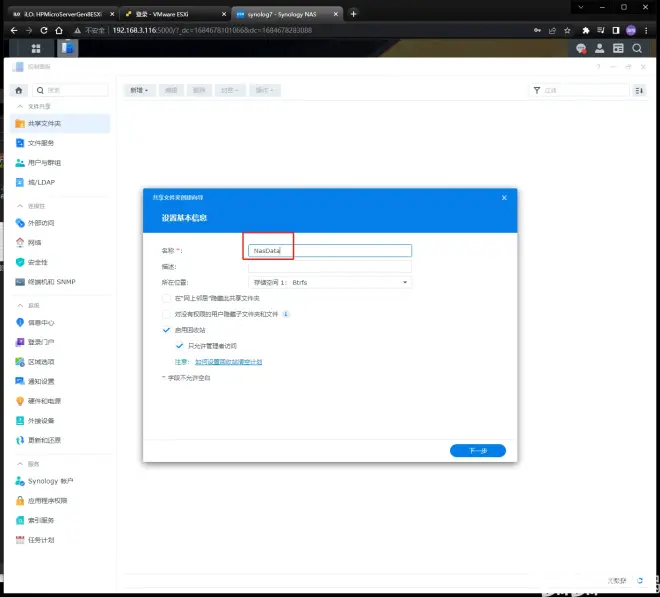Click the browser address bar URL
The image size is (660, 597).
click(212, 30)
